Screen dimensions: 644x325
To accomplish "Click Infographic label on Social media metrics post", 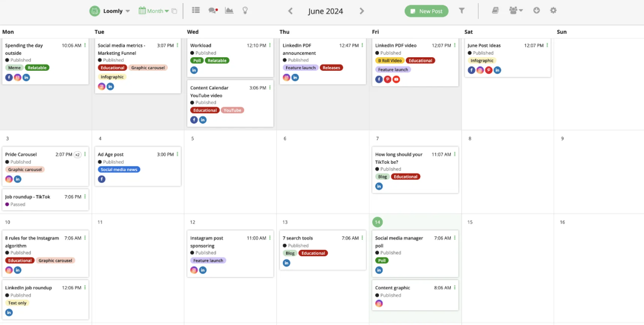I will (x=112, y=77).
